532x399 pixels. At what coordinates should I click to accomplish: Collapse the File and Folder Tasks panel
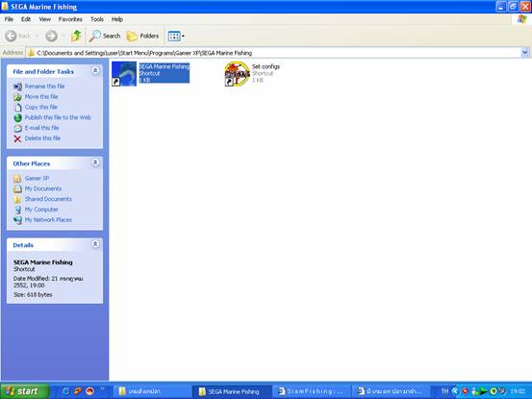95,71
